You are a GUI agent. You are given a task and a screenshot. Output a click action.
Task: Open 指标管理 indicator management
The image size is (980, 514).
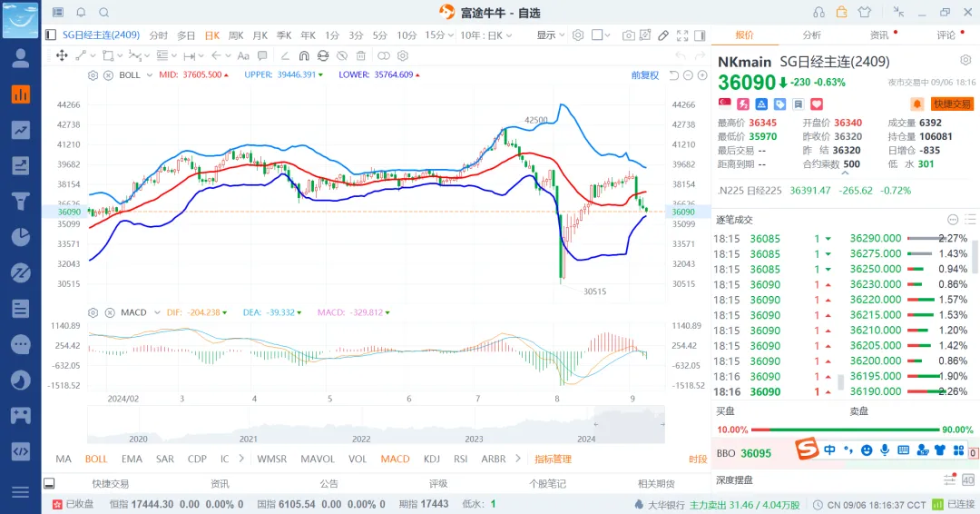click(x=554, y=459)
